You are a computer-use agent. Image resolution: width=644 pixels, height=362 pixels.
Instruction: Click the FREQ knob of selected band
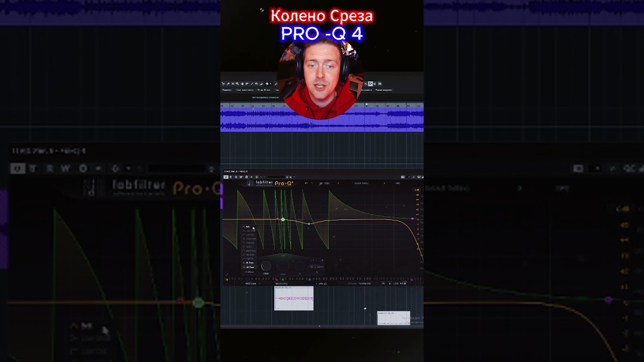[266, 266]
